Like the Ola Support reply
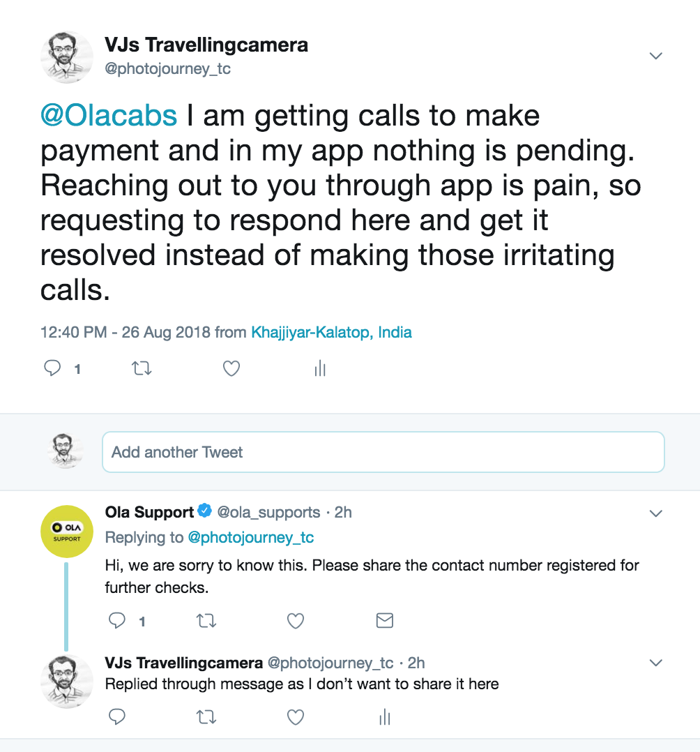This screenshot has width=700, height=752. point(296,621)
